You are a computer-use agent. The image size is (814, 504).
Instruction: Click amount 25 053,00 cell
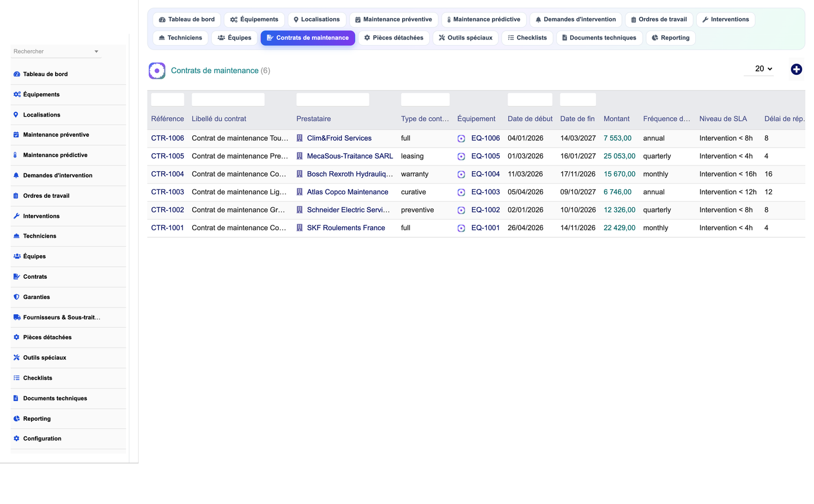click(619, 157)
